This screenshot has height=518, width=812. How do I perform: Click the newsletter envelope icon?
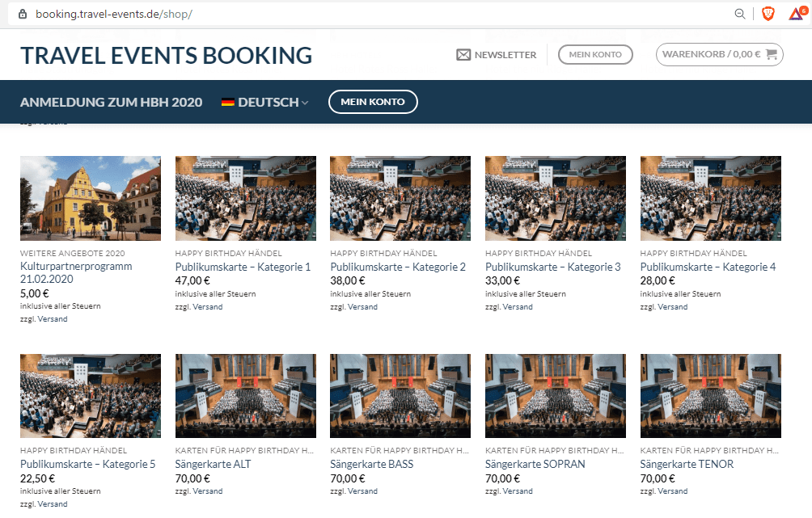click(463, 55)
